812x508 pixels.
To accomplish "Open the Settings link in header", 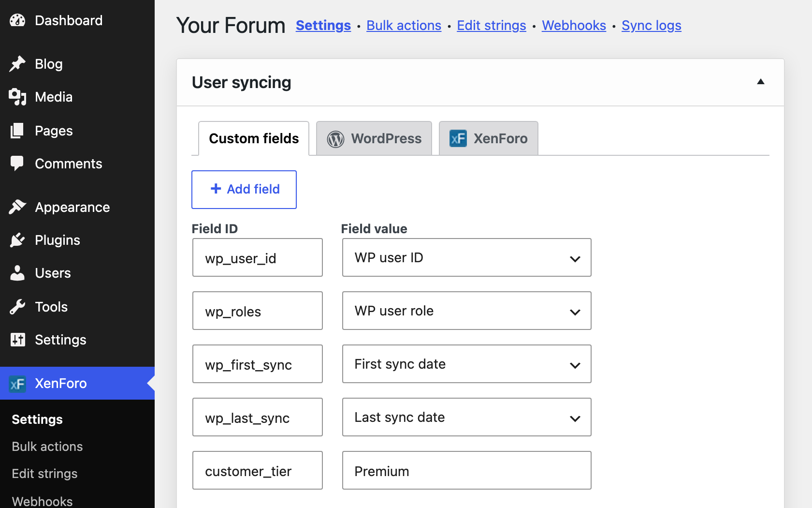I will pyautogui.click(x=323, y=25).
